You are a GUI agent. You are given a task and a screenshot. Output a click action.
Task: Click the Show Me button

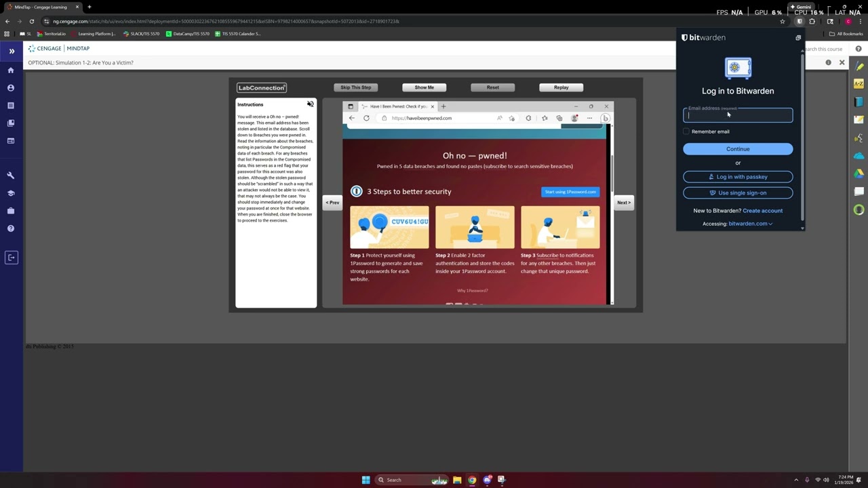(x=425, y=87)
